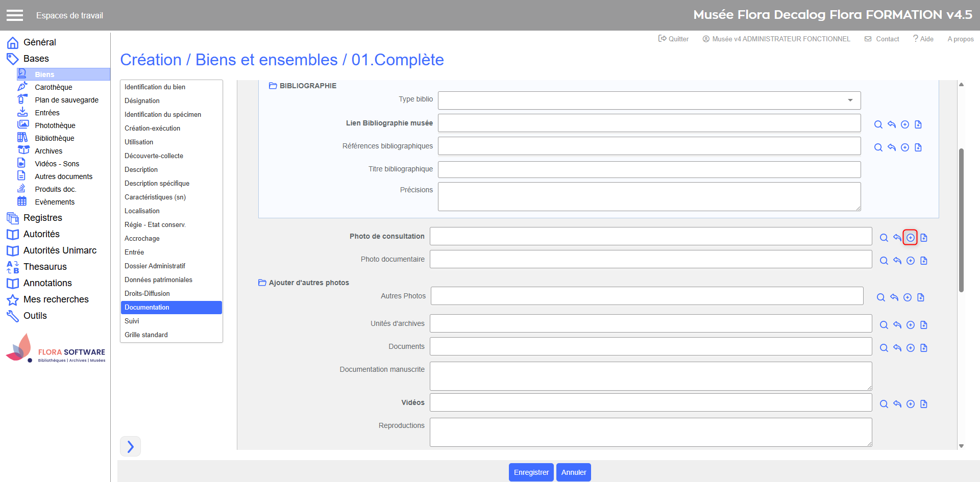Click the undo arrow icon for Photo documentaire

(x=897, y=261)
